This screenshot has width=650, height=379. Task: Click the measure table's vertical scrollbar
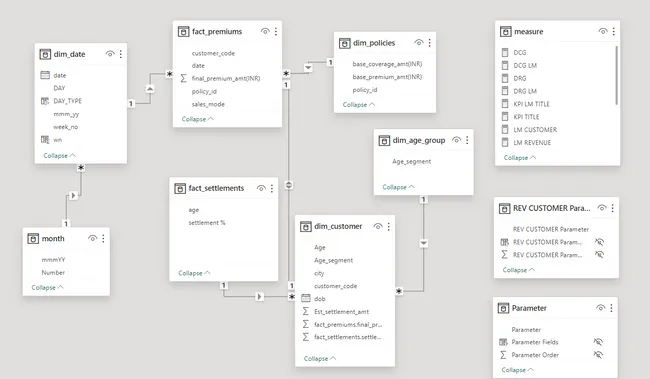pyautogui.click(x=616, y=75)
